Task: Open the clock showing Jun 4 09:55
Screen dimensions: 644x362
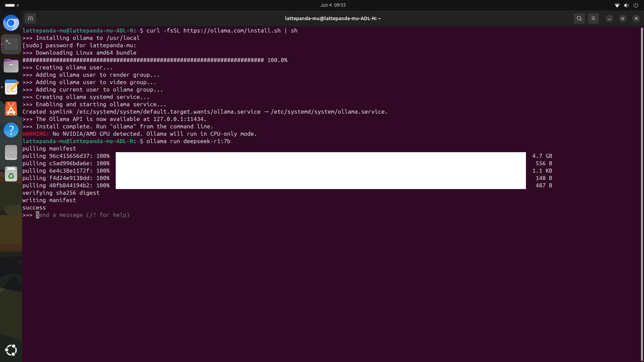Action: (333, 5)
